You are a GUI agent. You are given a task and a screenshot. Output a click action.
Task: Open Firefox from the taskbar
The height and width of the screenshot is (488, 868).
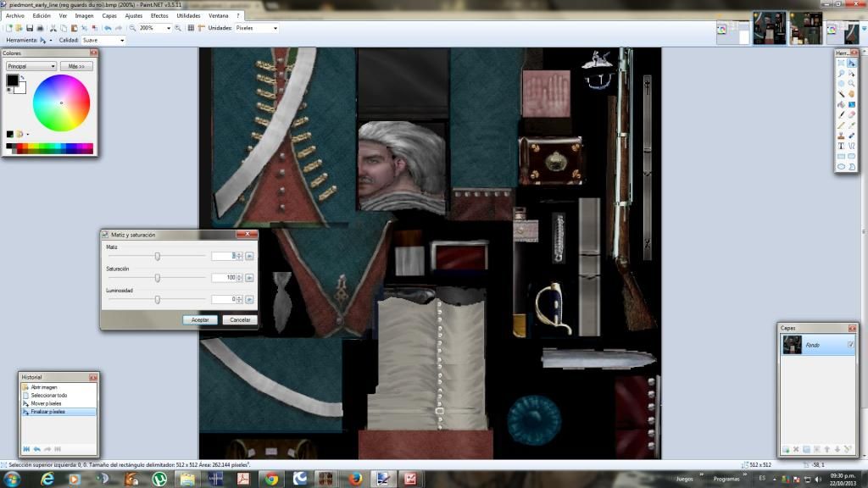355,480
